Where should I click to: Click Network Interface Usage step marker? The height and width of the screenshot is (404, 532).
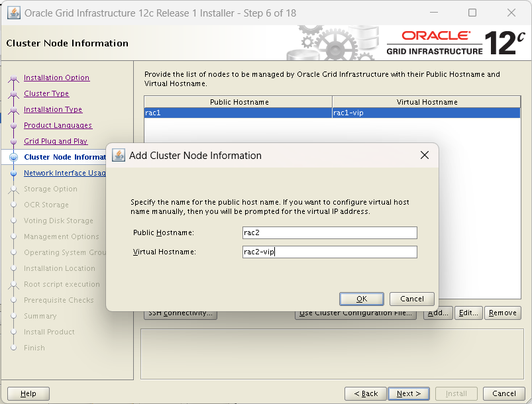pyautogui.click(x=13, y=173)
